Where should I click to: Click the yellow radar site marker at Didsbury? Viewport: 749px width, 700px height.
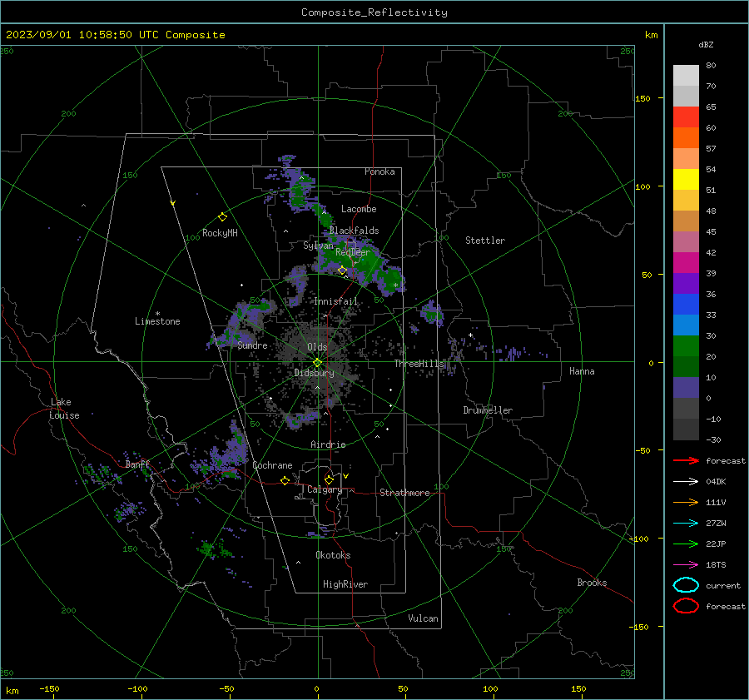pos(318,362)
